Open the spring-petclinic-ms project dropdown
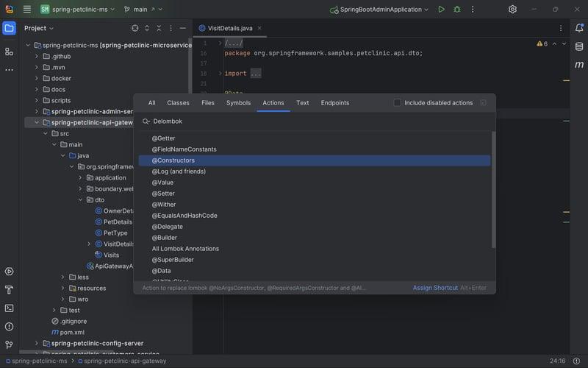The width and height of the screenshot is (588, 368). pos(78,10)
